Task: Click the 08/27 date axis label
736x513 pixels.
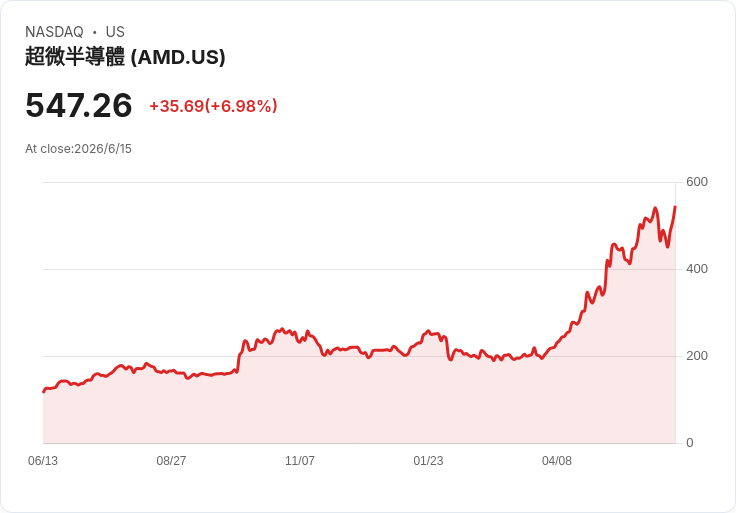Action: pyautogui.click(x=171, y=460)
